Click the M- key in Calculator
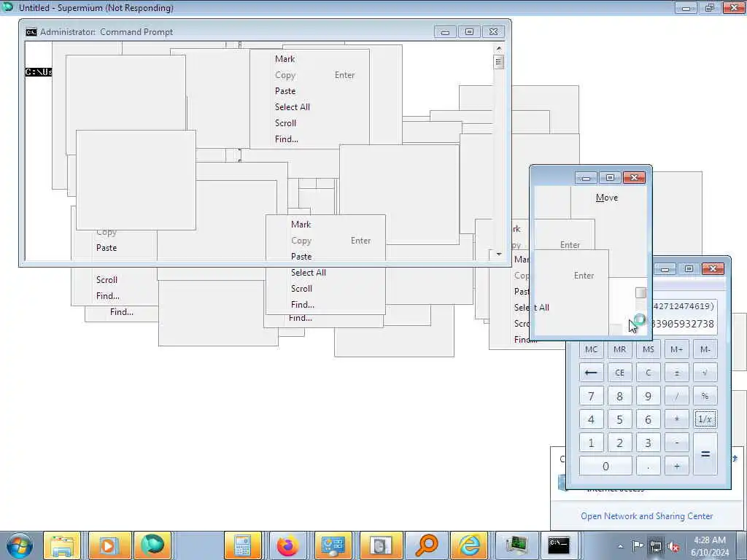 (x=705, y=349)
